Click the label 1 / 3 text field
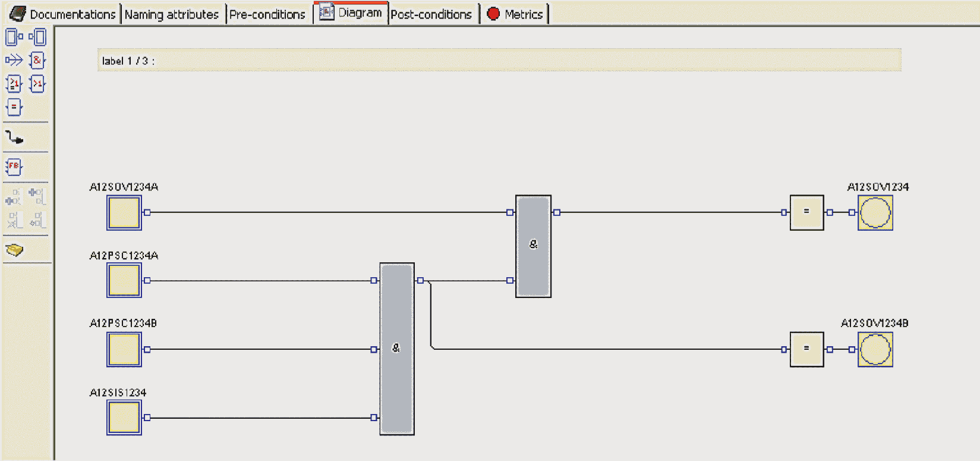Screen dimensions: 980x461 tap(499, 61)
